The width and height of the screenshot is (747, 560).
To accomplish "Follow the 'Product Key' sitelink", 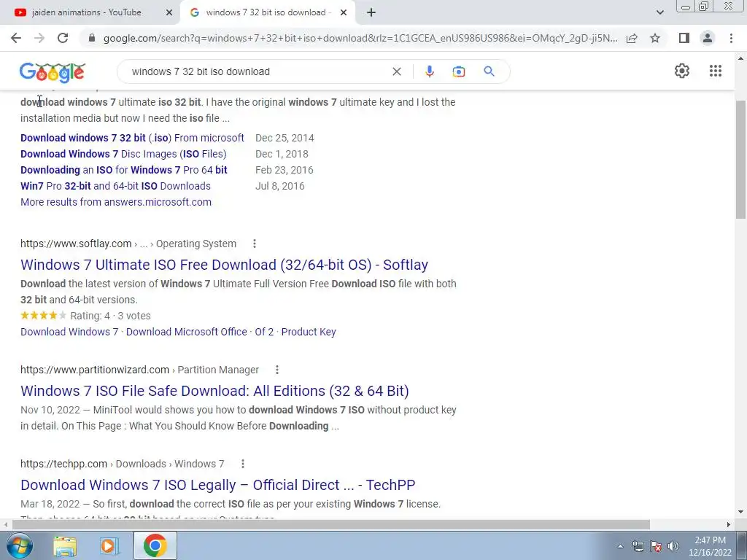I will [309, 332].
